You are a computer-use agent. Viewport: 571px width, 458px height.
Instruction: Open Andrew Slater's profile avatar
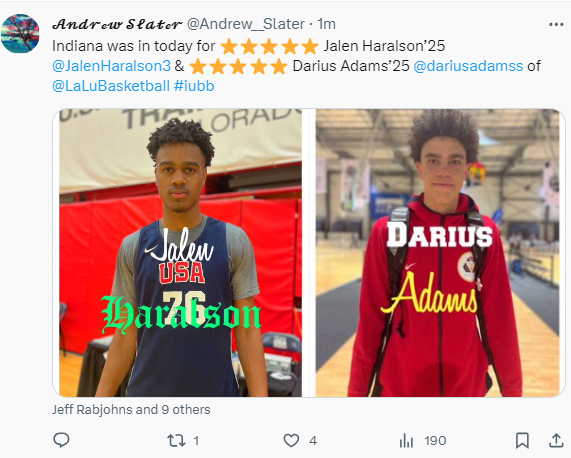tap(20, 33)
